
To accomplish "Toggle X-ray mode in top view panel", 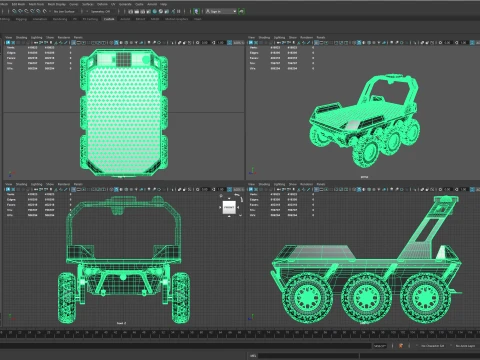I will pyautogui.click(x=179, y=43).
